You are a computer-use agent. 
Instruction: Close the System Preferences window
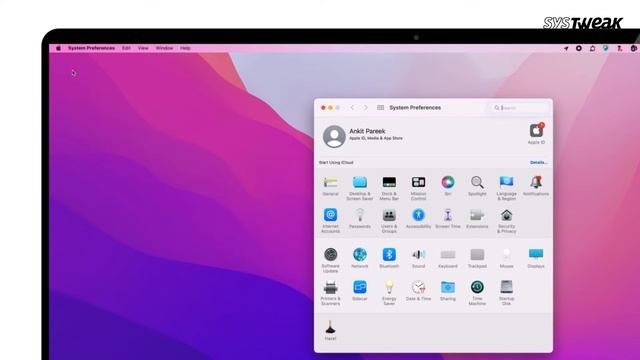coord(323,108)
